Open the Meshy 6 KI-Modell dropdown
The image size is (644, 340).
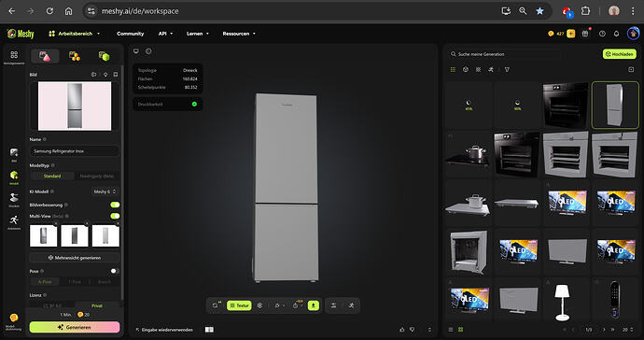coord(105,191)
